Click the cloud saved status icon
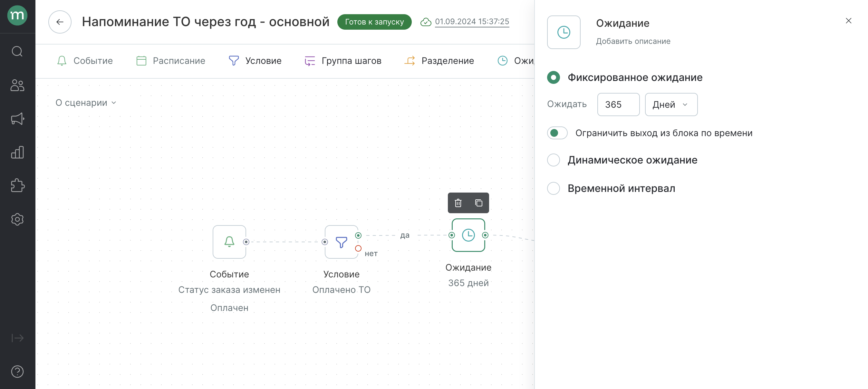Viewport: 868px width, 389px height. 426,22
